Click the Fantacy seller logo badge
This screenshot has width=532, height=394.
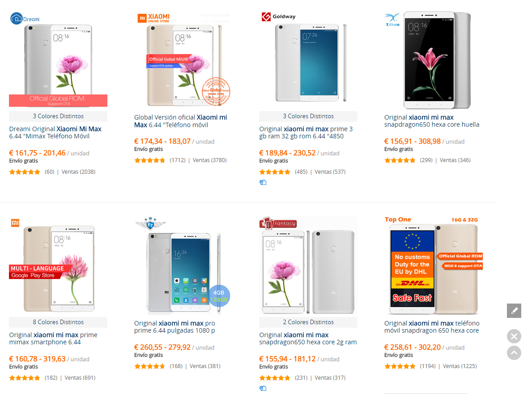pos(278,223)
